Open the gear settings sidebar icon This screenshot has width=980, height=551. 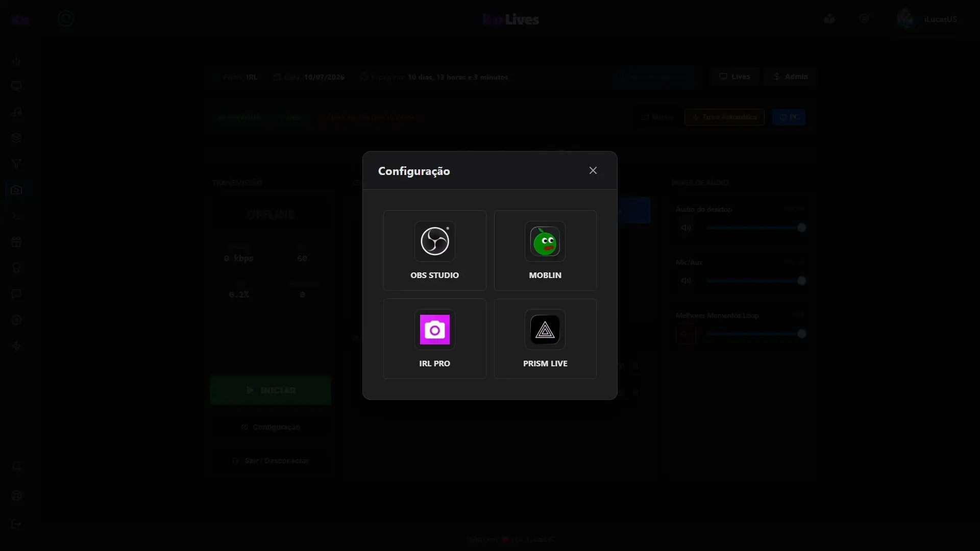[16, 320]
